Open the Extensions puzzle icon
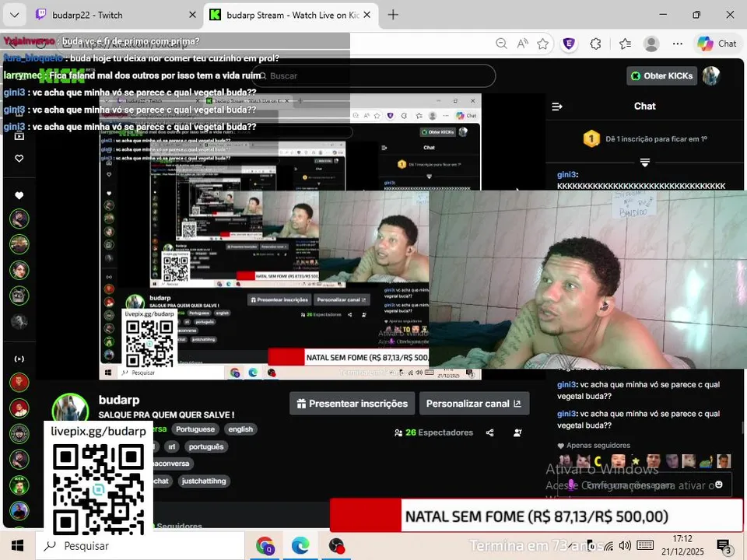Screen dimensions: 747x560 coord(595,44)
